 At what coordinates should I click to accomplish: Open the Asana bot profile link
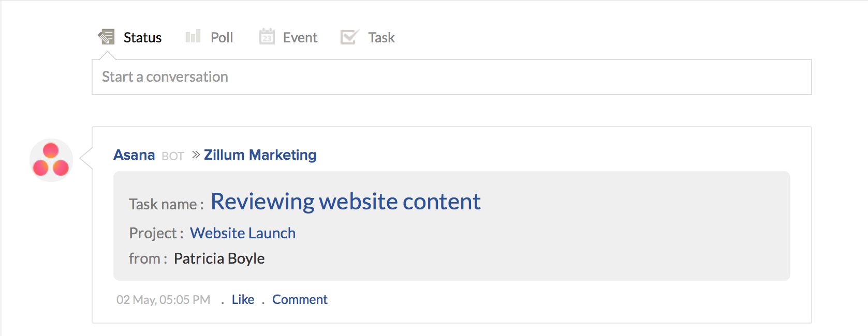tap(134, 155)
